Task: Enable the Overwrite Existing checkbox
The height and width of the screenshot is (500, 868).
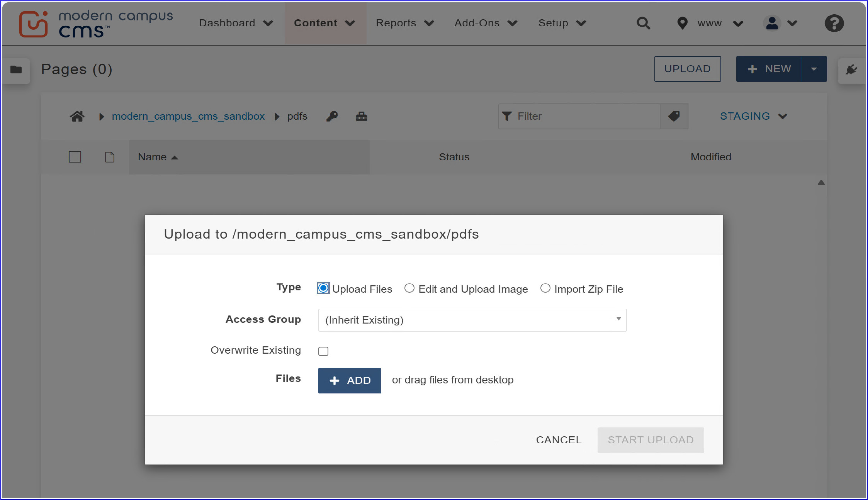Action: point(323,351)
